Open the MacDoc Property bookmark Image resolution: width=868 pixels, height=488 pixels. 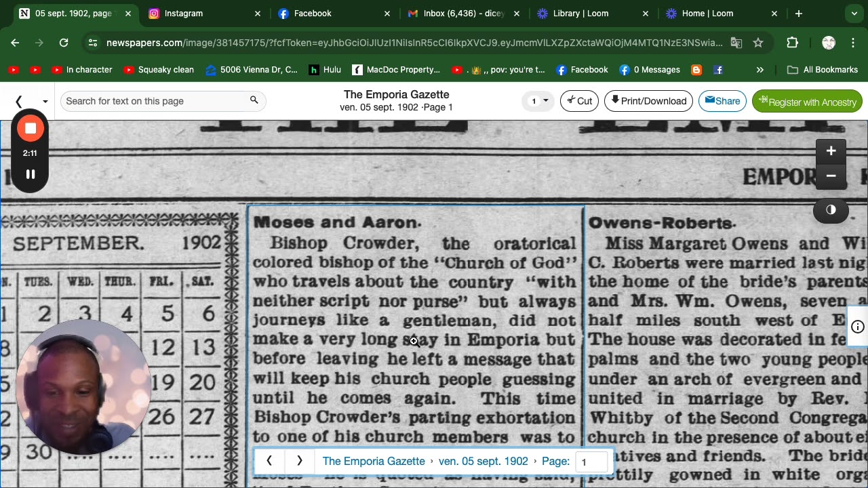pyautogui.click(x=397, y=70)
